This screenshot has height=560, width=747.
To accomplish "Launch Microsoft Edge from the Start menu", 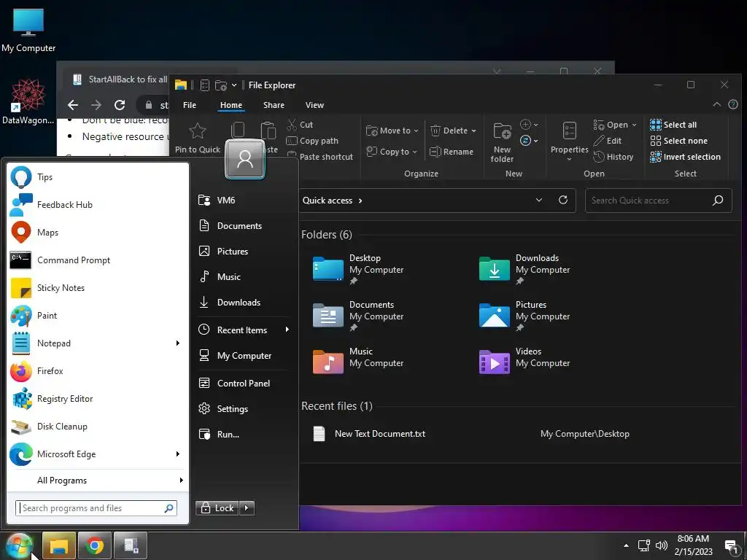I will [x=98, y=454].
